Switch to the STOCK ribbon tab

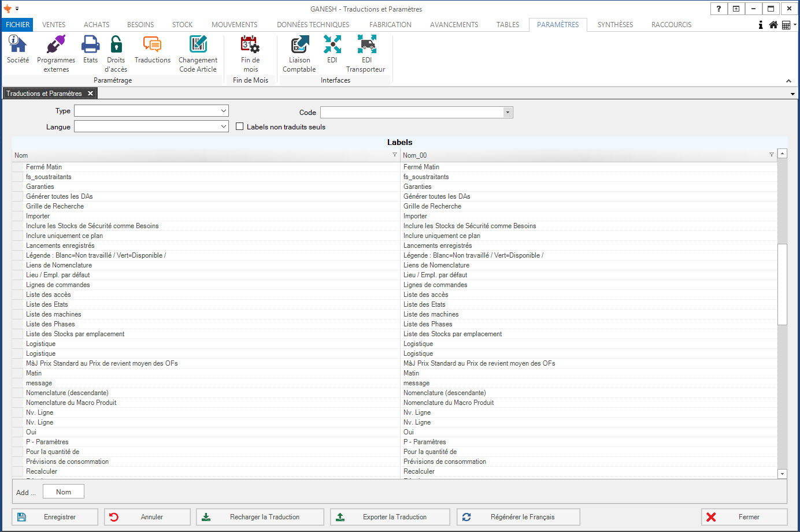pyautogui.click(x=182, y=25)
